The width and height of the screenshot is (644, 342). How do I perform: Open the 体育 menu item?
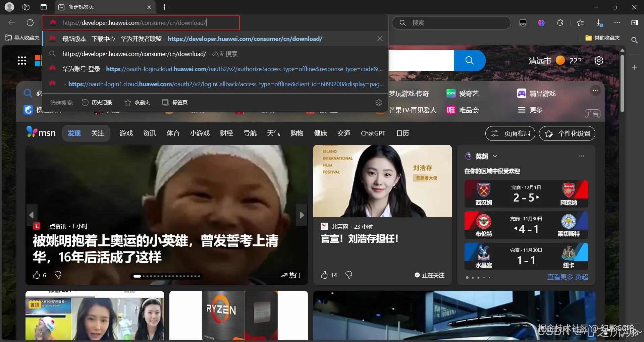(173, 133)
